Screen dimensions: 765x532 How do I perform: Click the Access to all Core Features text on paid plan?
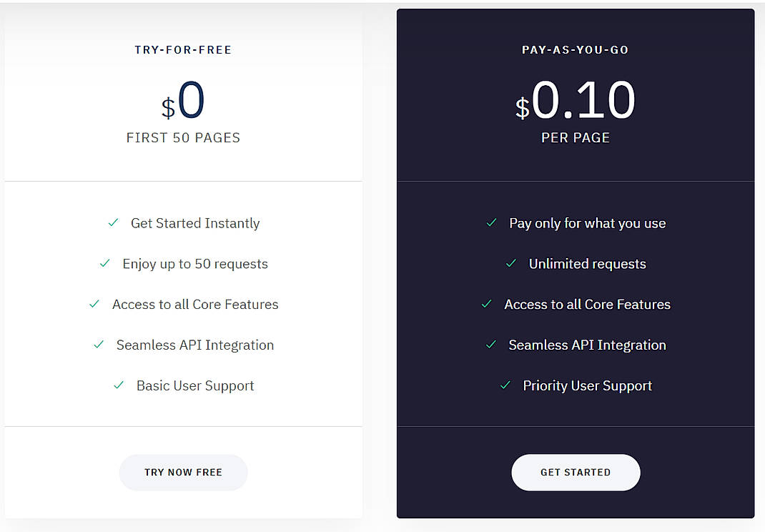(x=587, y=305)
